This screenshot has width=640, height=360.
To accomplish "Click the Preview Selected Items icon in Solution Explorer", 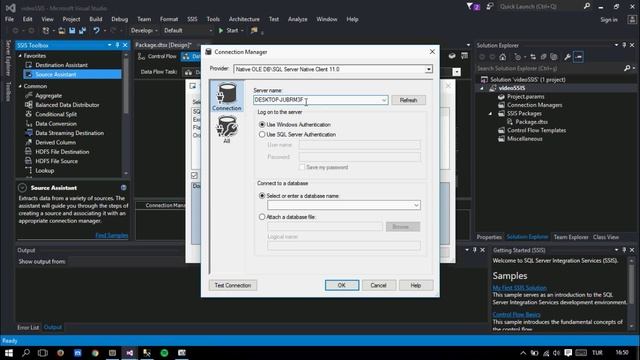I will click(578, 57).
